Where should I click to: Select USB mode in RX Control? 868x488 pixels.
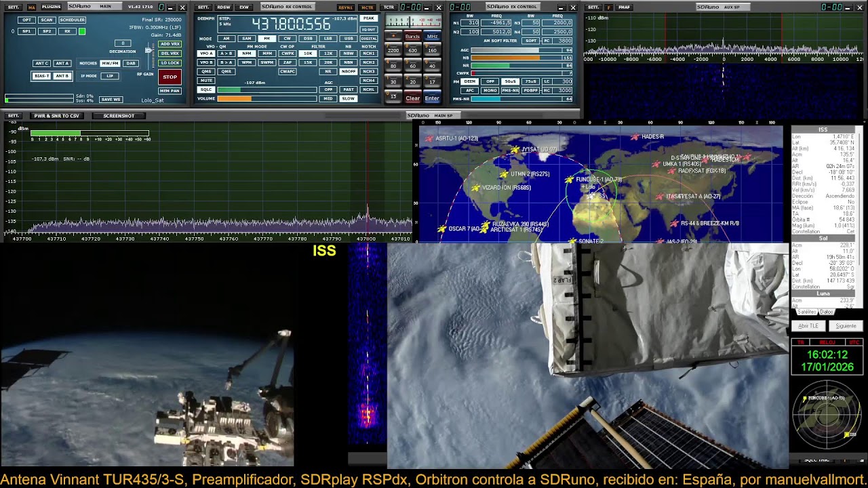click(349, 39)
